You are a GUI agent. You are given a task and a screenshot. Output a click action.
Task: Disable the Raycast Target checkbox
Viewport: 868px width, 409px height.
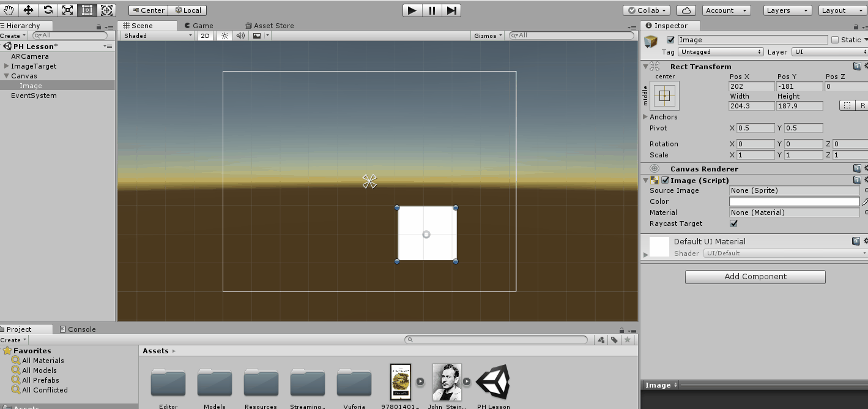click(x=733, y=223)
